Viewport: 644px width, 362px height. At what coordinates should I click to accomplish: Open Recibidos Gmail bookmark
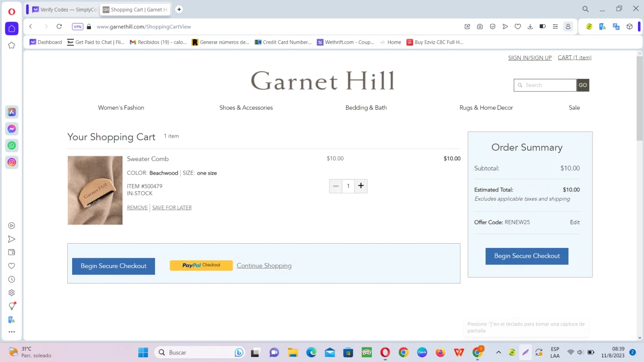click(158, 42)
